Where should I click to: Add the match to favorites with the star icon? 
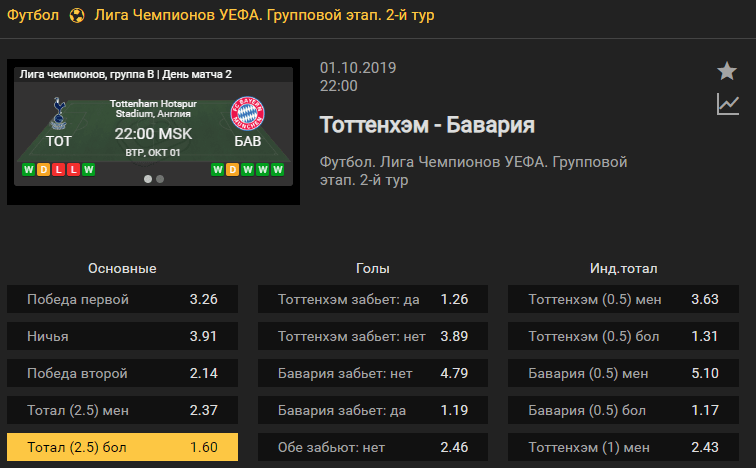pos(727,71)
